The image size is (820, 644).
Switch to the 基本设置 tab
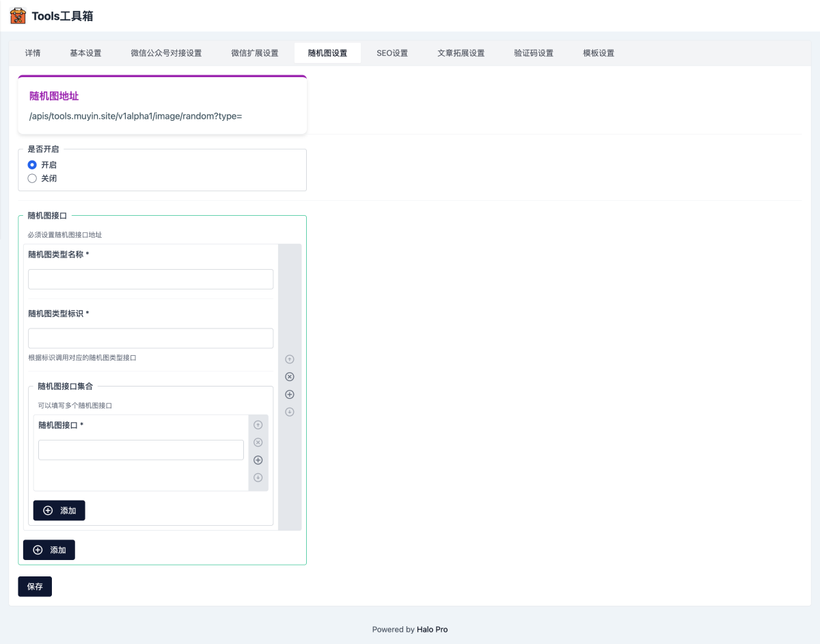(x=85, y=53)
